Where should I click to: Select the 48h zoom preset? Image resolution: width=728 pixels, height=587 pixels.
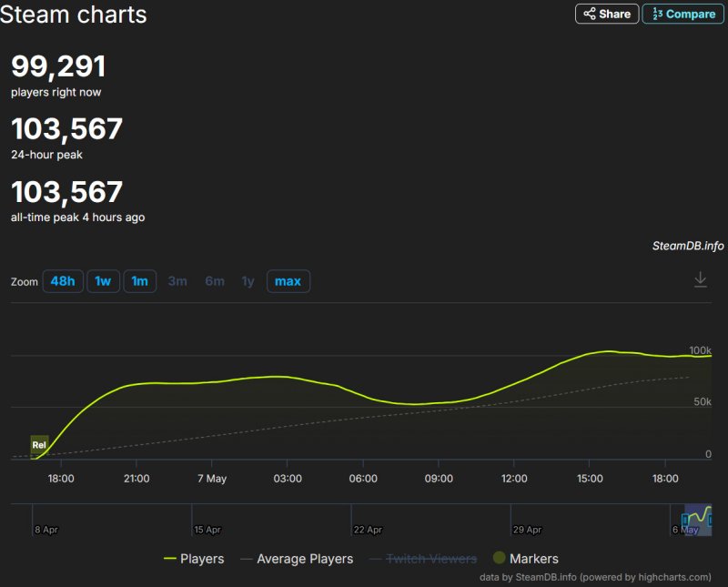(x=62, y=281)
